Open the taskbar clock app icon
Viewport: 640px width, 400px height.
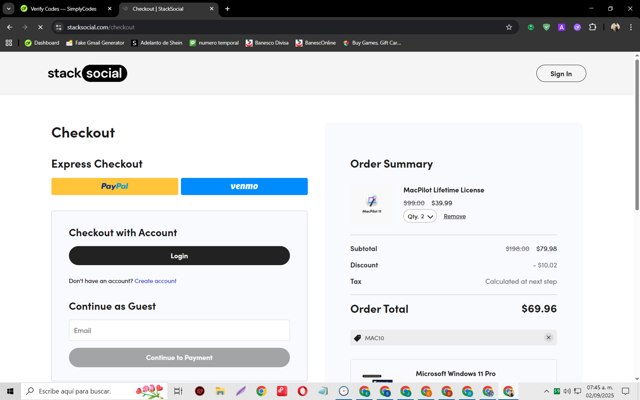[344, 391]
